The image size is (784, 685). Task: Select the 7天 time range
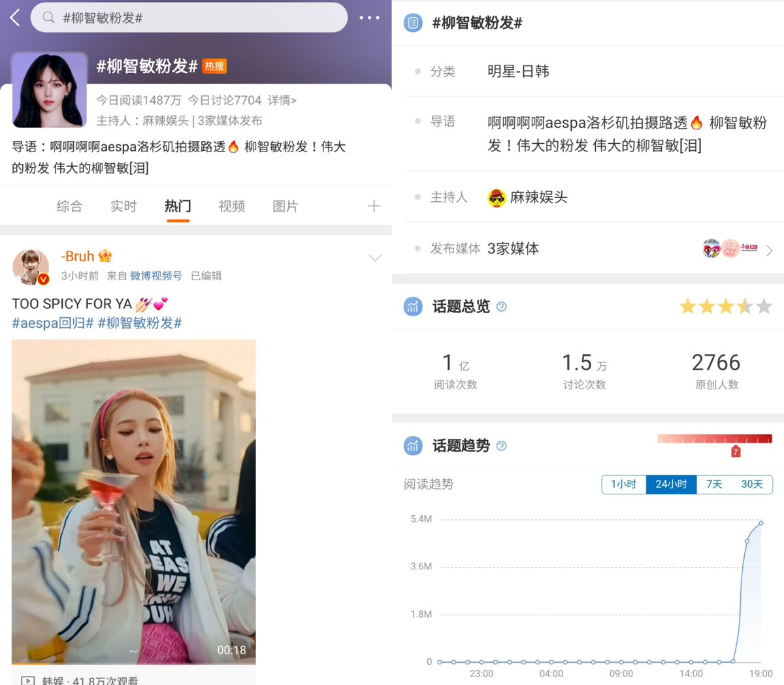[x=714, y=484]
